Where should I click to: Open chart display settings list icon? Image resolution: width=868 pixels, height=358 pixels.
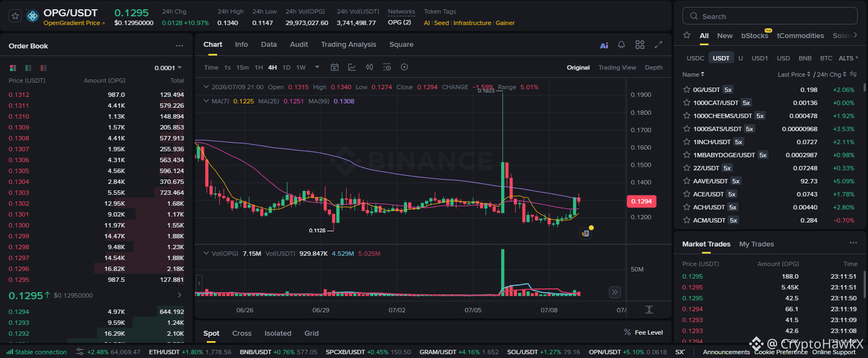point(387,67)
